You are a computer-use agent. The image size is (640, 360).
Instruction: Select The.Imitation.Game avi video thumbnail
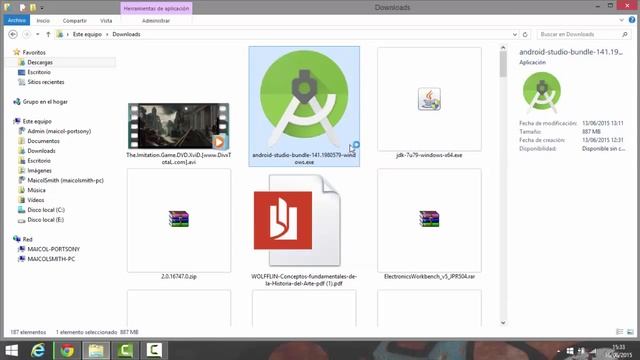tap(179, 126)
